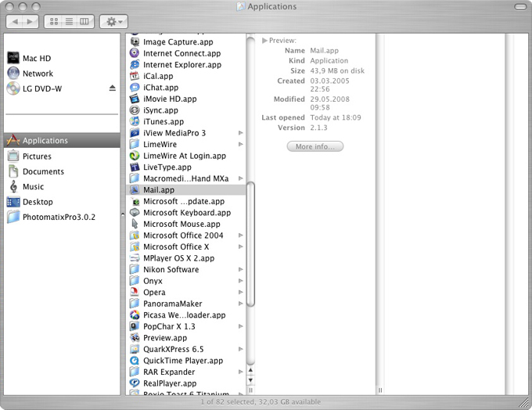Select the PanoramaMaker folder row

click(186, 304)
